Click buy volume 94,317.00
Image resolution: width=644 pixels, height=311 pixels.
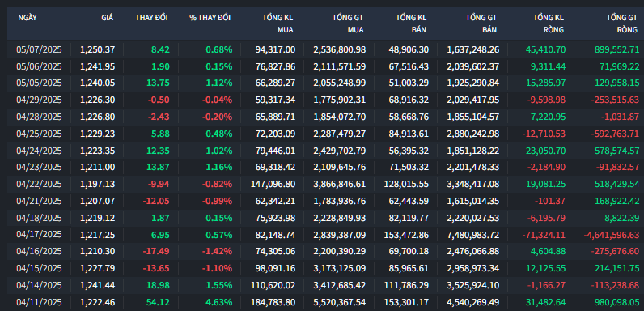point(275,49)
